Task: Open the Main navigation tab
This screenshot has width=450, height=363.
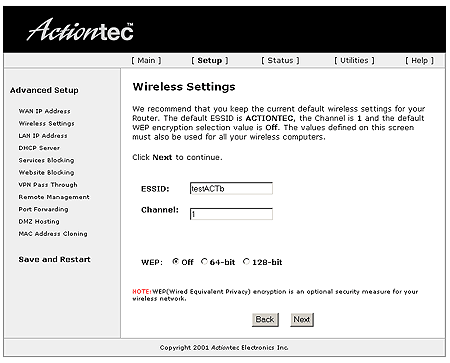Action: click(x=146, y=60)
